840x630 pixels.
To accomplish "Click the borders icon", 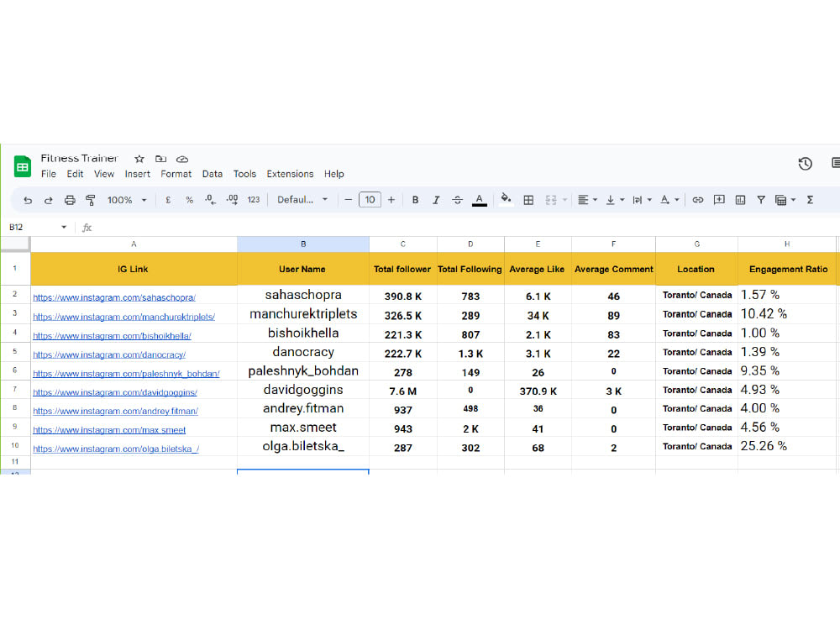I will point(528,200).
